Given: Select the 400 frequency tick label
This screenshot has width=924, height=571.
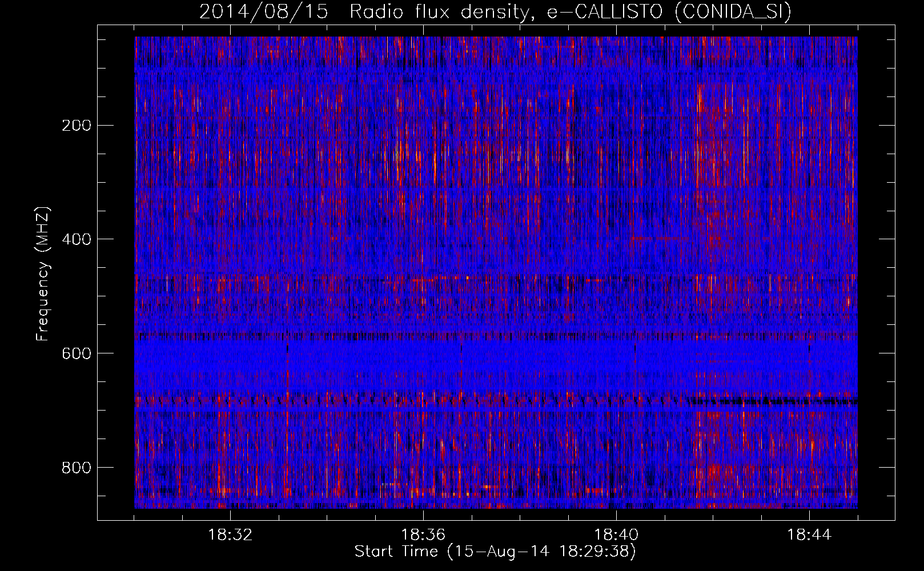Looking at the screenshot, I should pos(76,239).
